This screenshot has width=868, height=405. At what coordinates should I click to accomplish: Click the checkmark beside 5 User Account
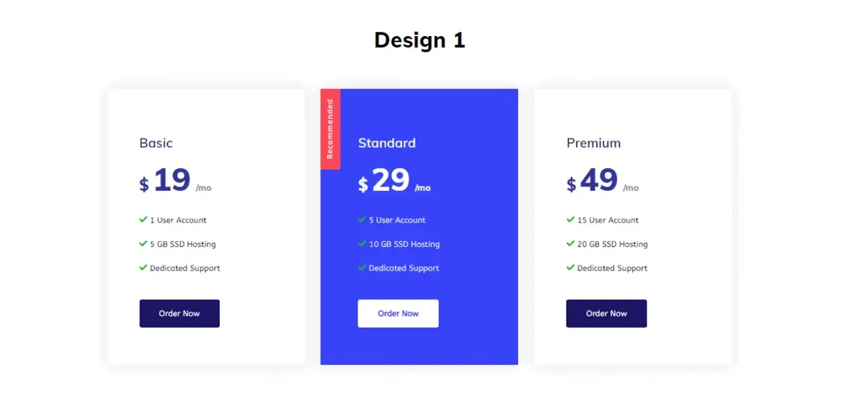pos(362,220)
